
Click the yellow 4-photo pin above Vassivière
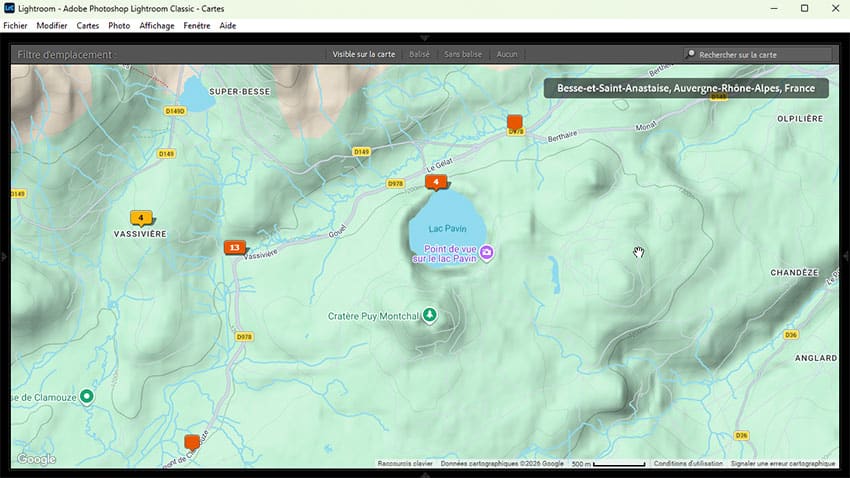[141, 218]
